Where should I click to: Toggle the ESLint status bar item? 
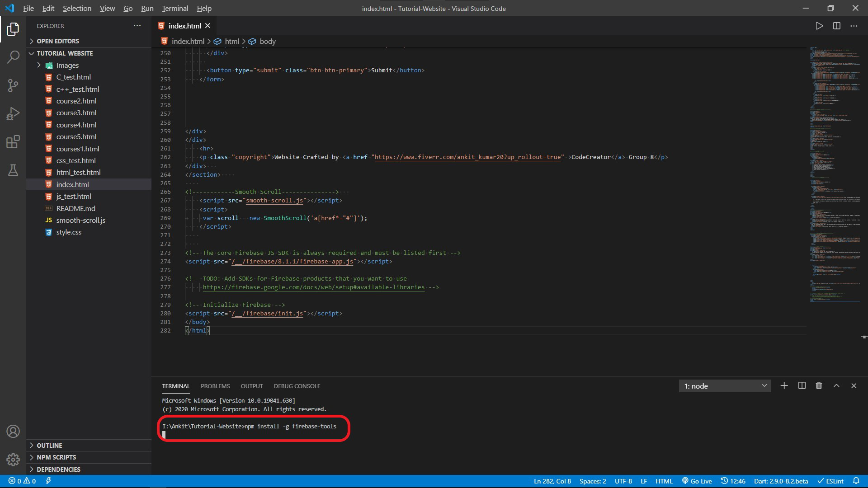pos(830,481)
